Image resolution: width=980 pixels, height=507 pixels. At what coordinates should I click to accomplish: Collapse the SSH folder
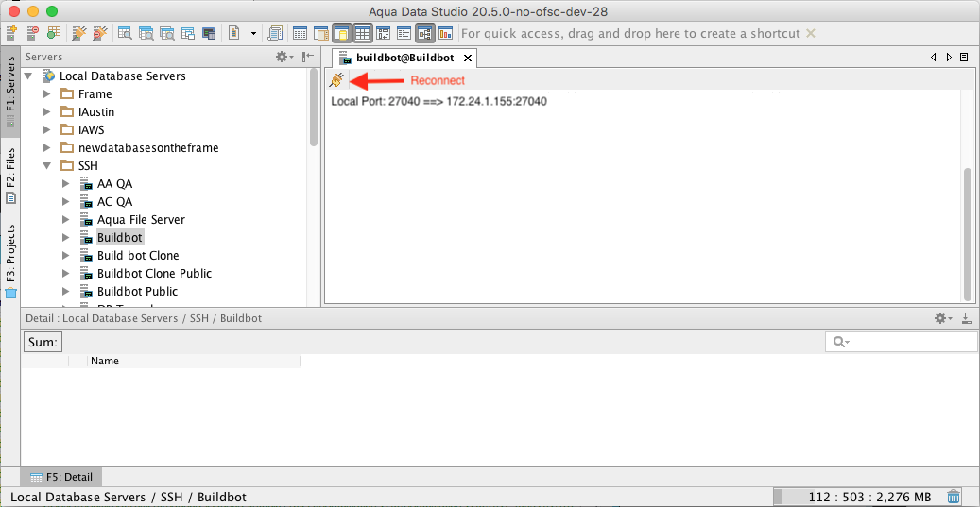coord(47,166)
